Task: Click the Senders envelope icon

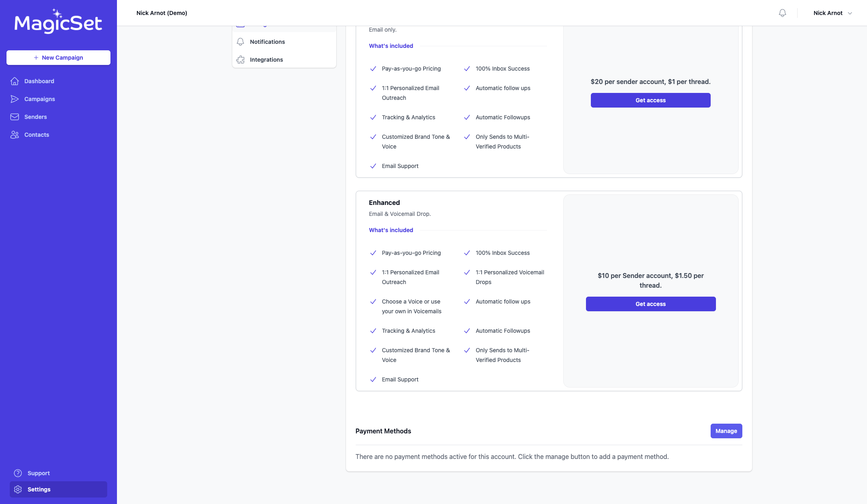Action: click(x=15, y=117)
